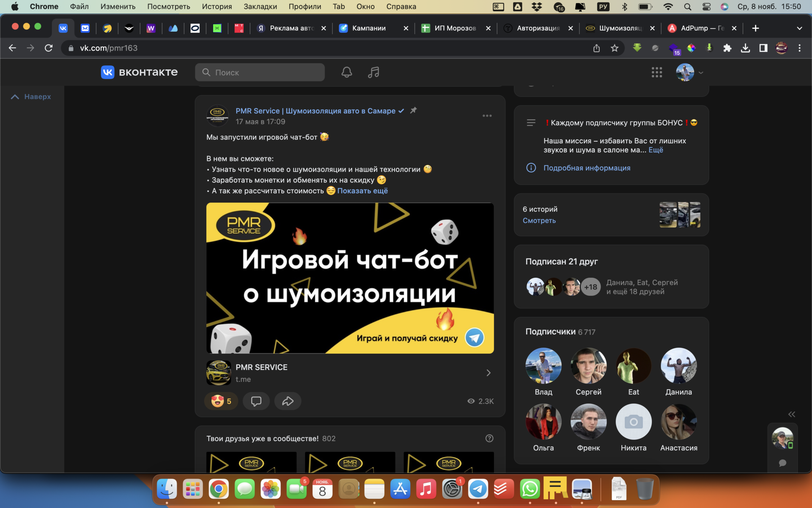Toggle Bluetooth menu bar icon

coord(624,7)
